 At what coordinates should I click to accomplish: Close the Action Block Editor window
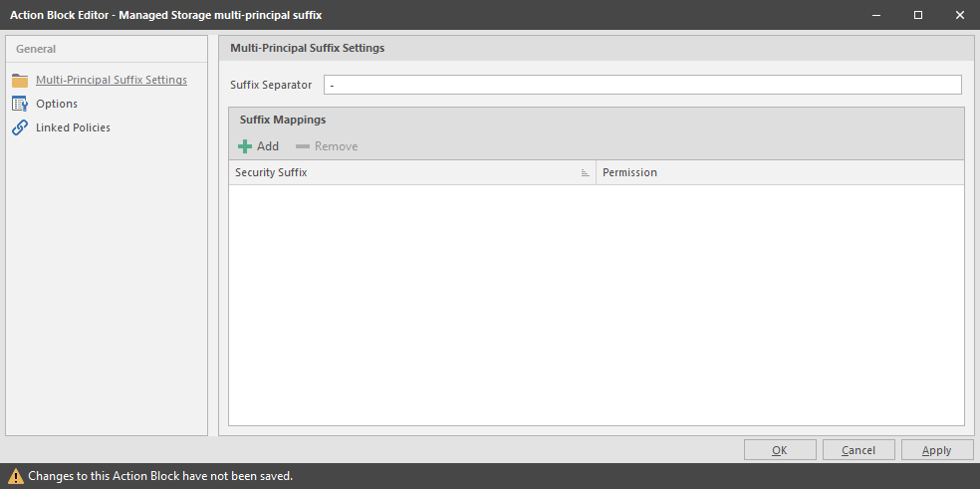tap(958, 15)
